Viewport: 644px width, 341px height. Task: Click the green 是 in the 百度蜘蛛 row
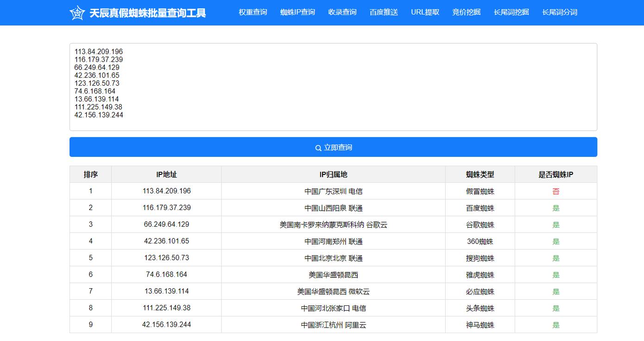(556, 208)
